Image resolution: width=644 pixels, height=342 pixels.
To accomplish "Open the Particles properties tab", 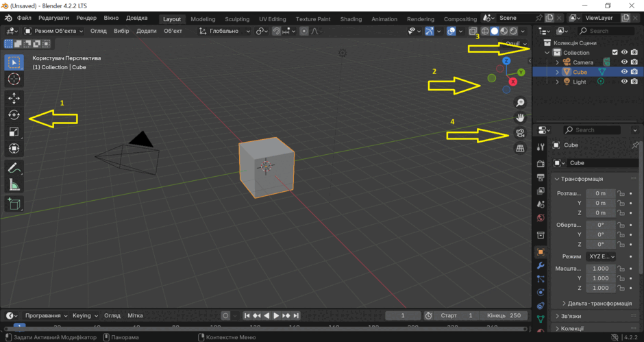I will [x=541, y=279].
